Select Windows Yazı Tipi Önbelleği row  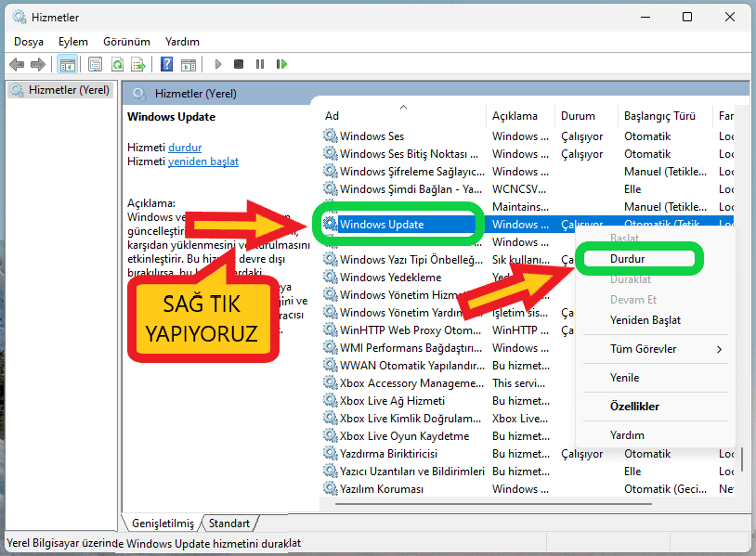(449, 259)
